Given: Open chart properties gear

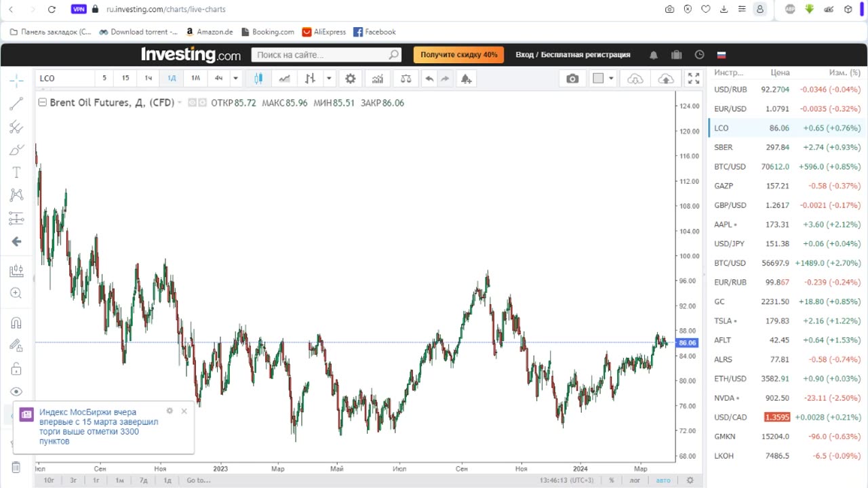Looking at the screenshot, I should (351, 79).
